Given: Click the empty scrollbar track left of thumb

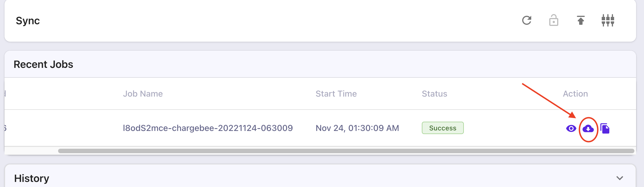Looking at the screenshot, I should [31, 151].
